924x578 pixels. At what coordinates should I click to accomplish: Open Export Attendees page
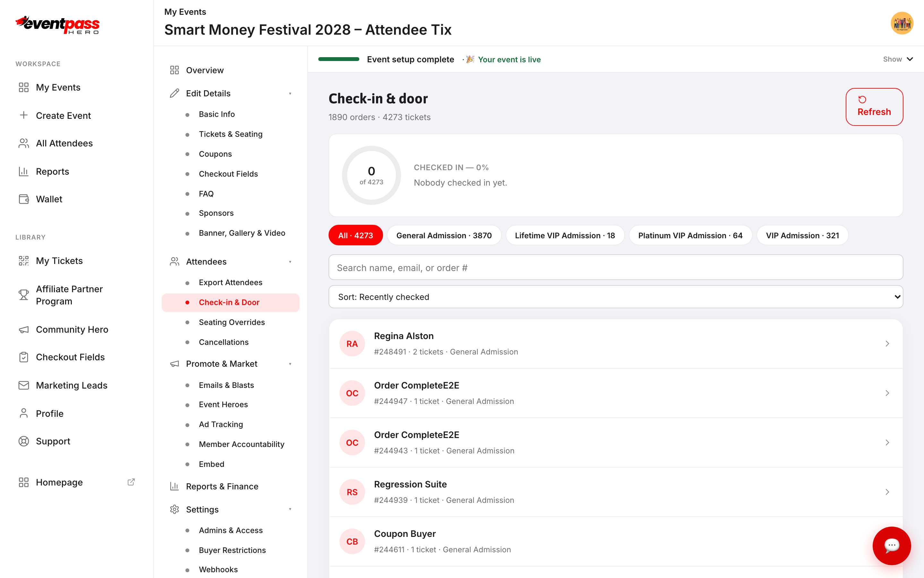point(231,283)
